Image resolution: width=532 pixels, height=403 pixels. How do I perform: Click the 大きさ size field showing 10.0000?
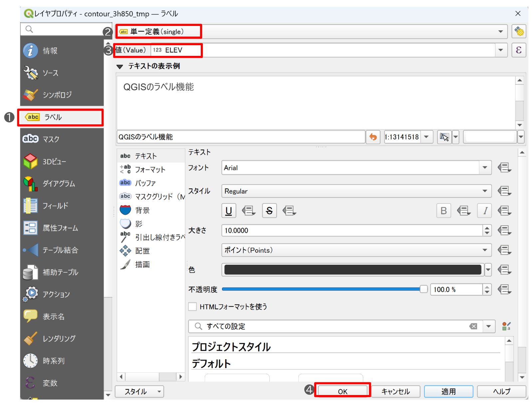point(352,230)
